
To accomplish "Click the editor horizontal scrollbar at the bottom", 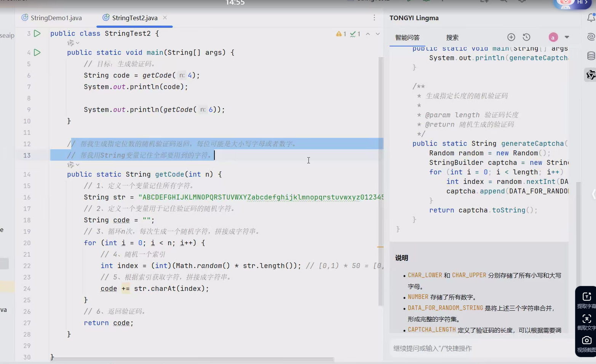I will point(192,359).
